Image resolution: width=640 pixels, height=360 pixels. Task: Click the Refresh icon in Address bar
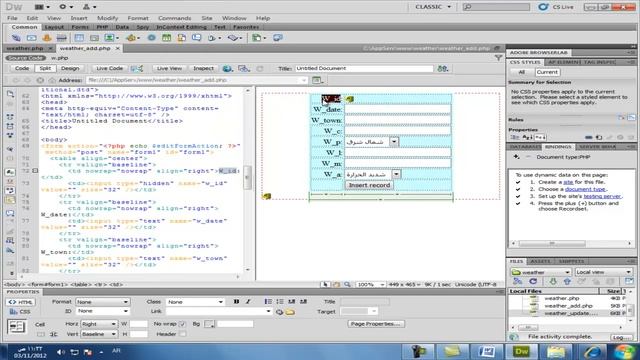click(40, 80)
